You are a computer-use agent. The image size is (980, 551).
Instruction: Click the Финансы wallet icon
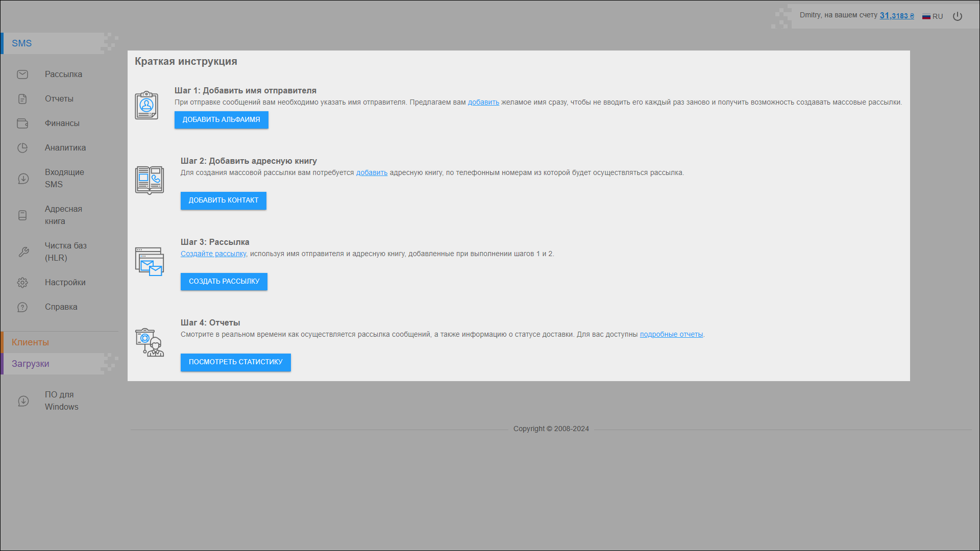(22, 123)
